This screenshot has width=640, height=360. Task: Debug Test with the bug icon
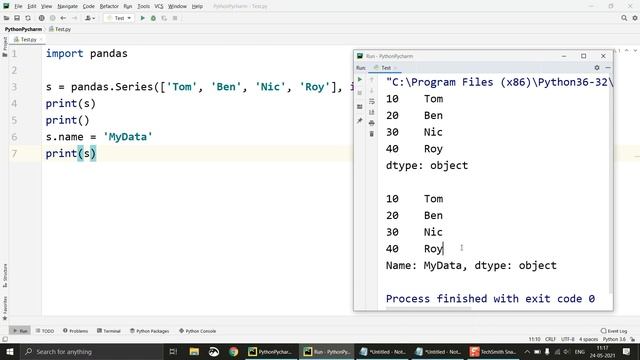(x=153, y=18)
